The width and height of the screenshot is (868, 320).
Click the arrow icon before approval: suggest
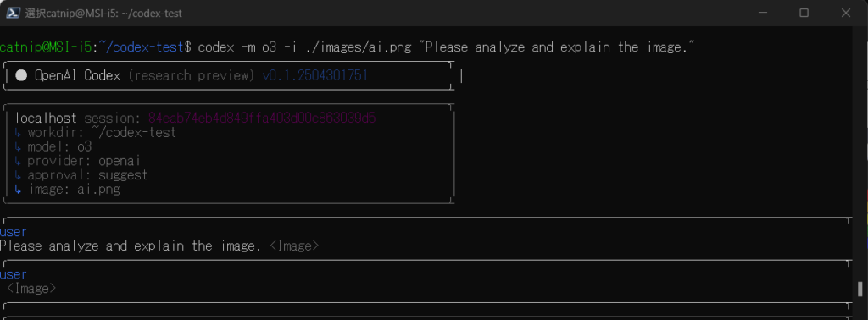click(x=19, y=176)
